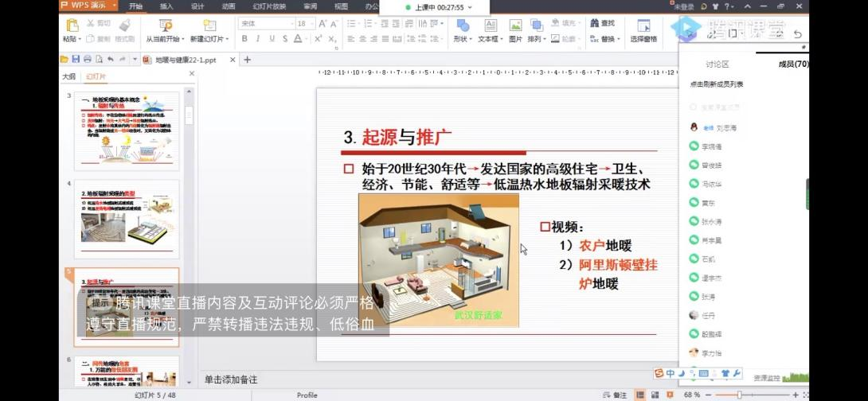868x401 pixels.
Task: Click the Save icon in quick access bar
Action: pos(76,60)
